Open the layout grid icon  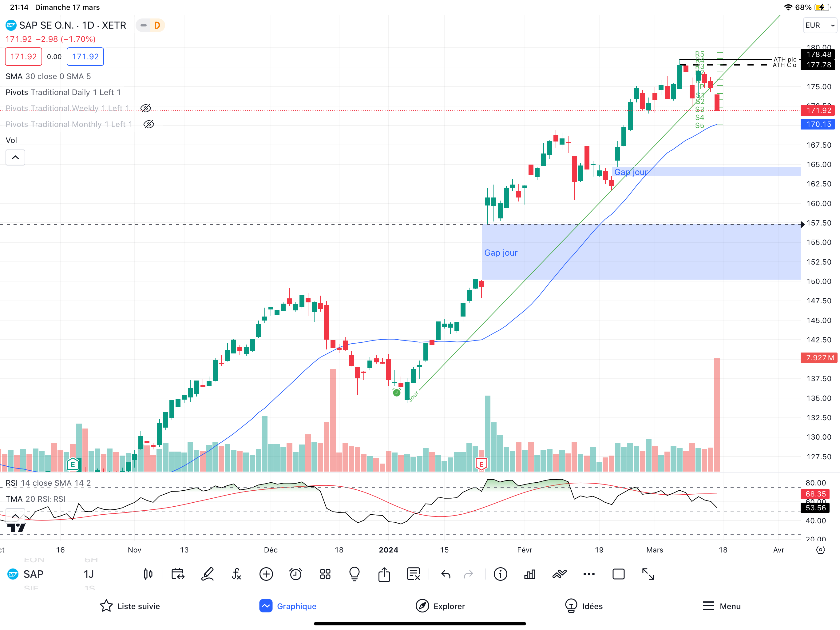(x=325, y=574)
